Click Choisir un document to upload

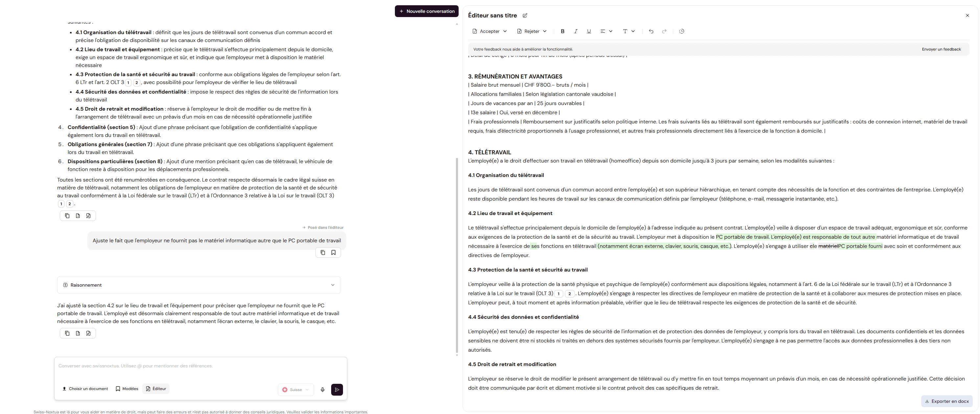(85, 389)
